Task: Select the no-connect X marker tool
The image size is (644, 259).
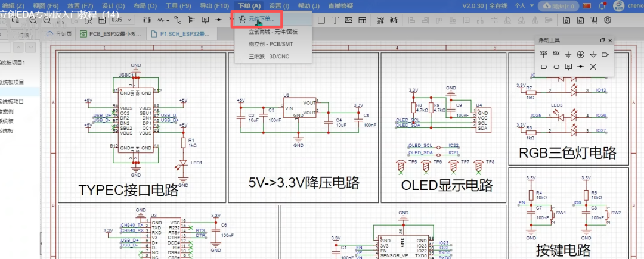Action: click(x=593, y=66)
